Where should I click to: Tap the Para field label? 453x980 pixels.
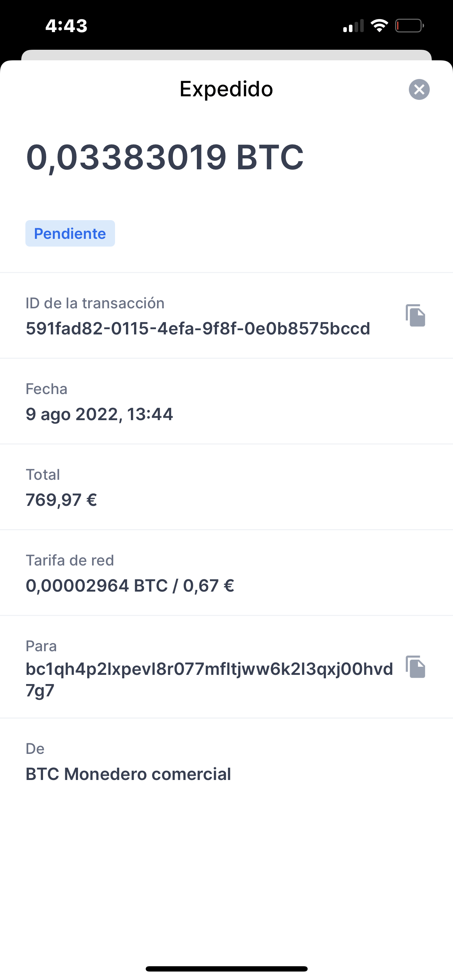pos(41,646)
